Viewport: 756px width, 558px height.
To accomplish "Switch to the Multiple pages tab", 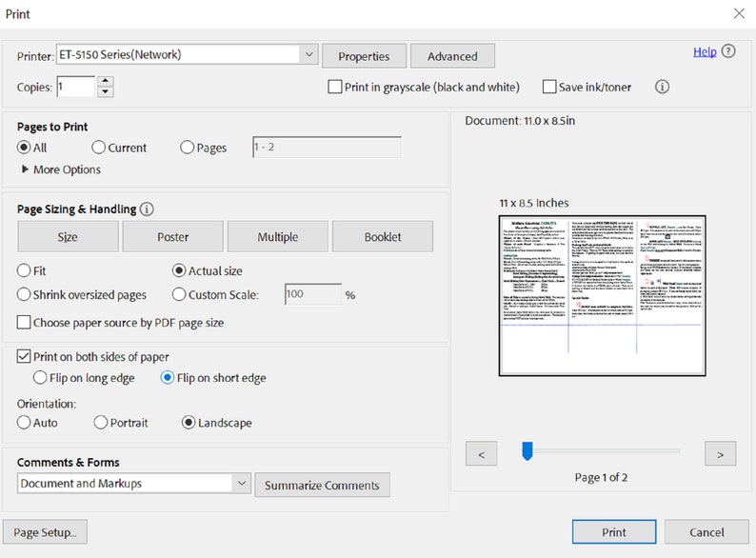I will pos(278,237).
